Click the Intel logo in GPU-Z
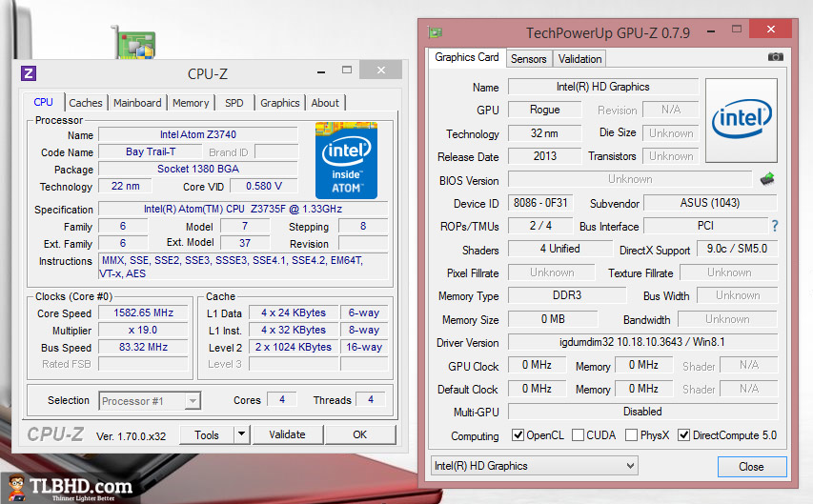Viewport: 813px width, 504px height. (x=742, y=120)
